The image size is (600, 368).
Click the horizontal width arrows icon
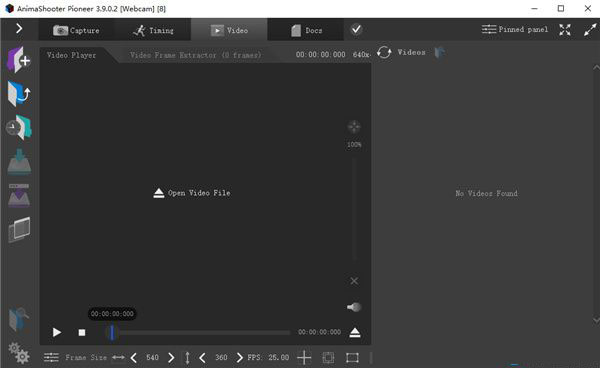[x=118, y=357]
